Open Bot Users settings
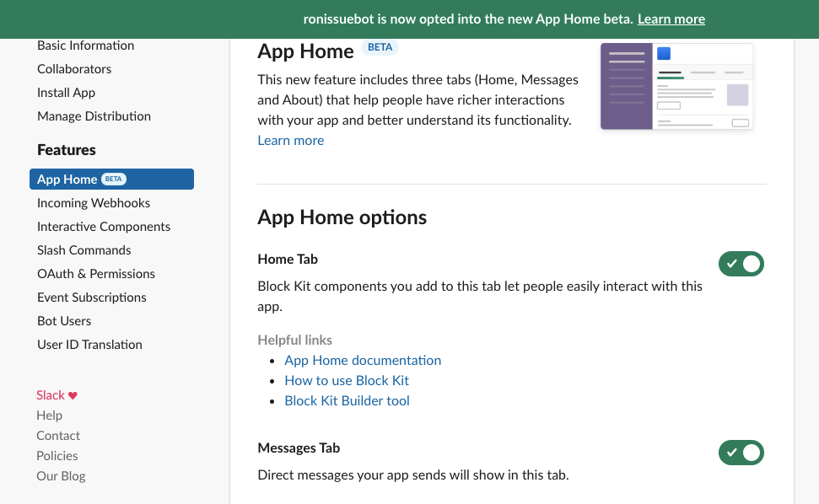 (x=64, y=320)
